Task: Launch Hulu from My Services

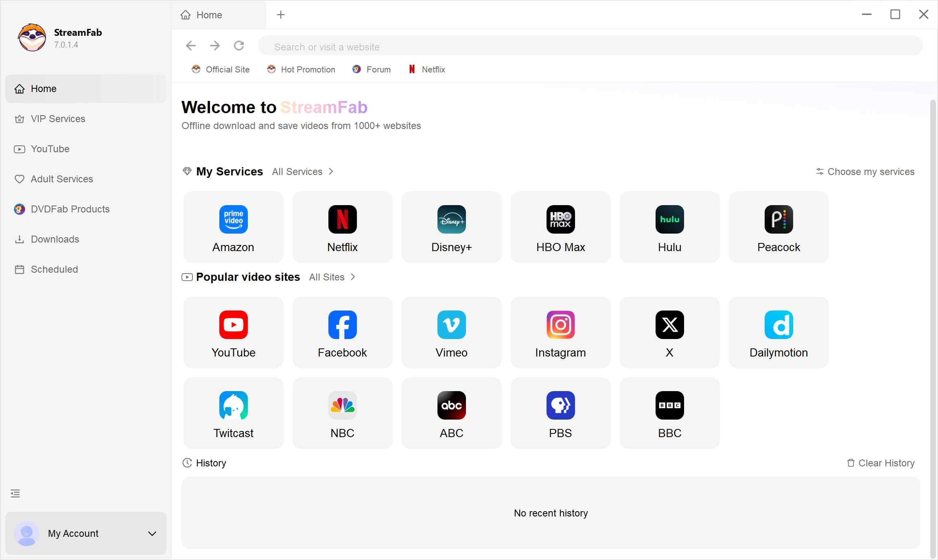Action: tap(669, 227)
